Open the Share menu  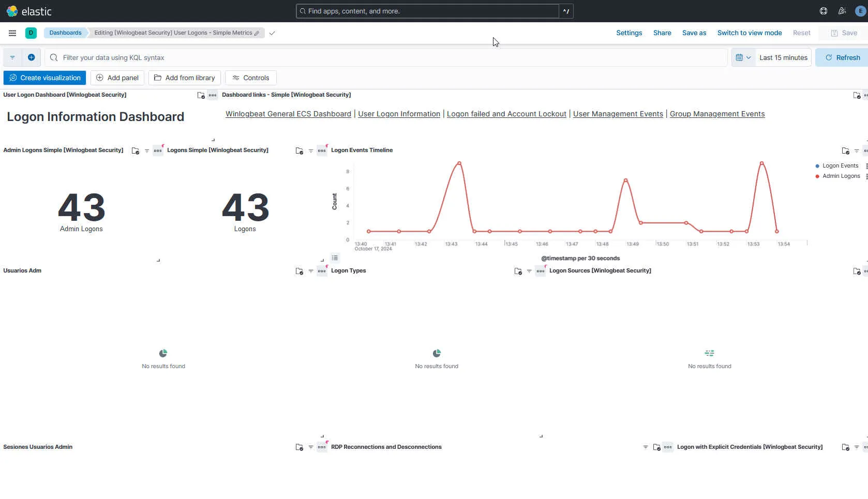662,33
